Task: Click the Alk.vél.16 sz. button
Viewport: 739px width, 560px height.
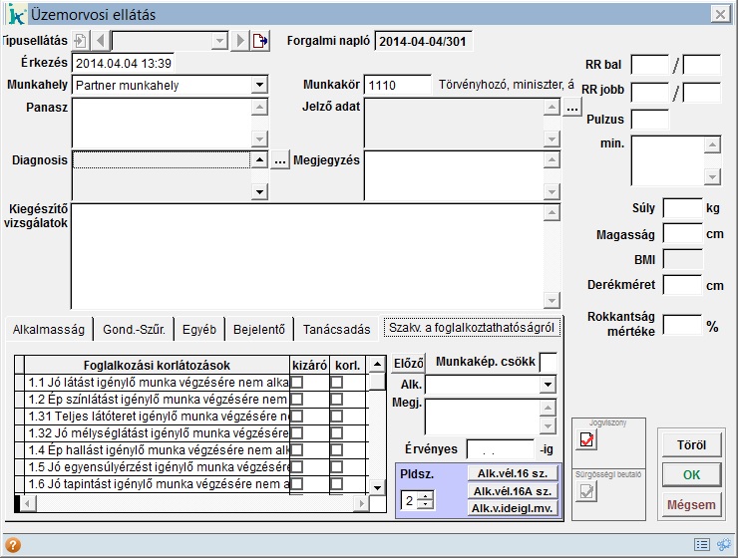Action: 513,473
